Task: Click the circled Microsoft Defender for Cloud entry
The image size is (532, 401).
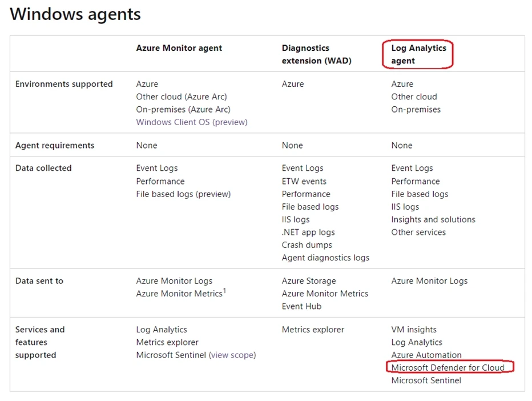Action: pyautogui.click(x=448, y=368)
